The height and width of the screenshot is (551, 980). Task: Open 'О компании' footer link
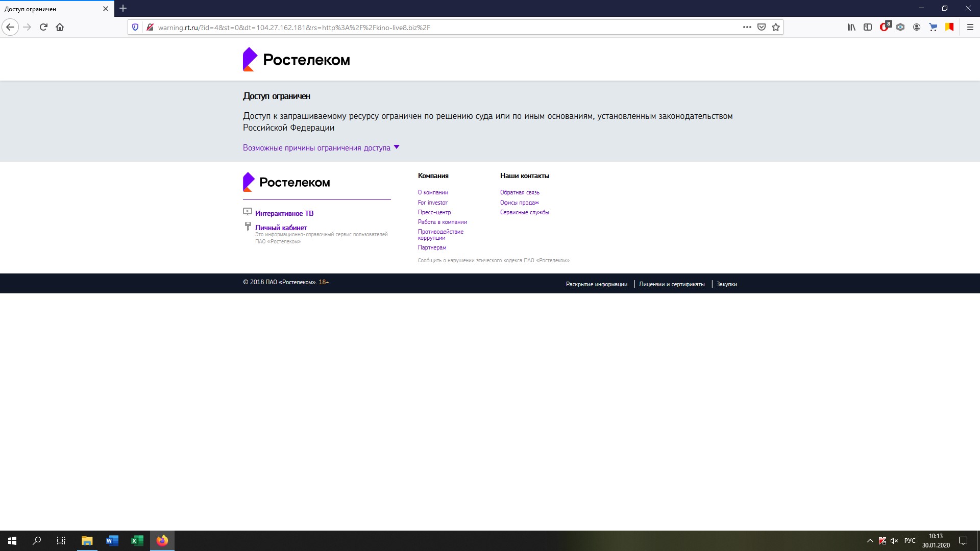coord(433,192)
